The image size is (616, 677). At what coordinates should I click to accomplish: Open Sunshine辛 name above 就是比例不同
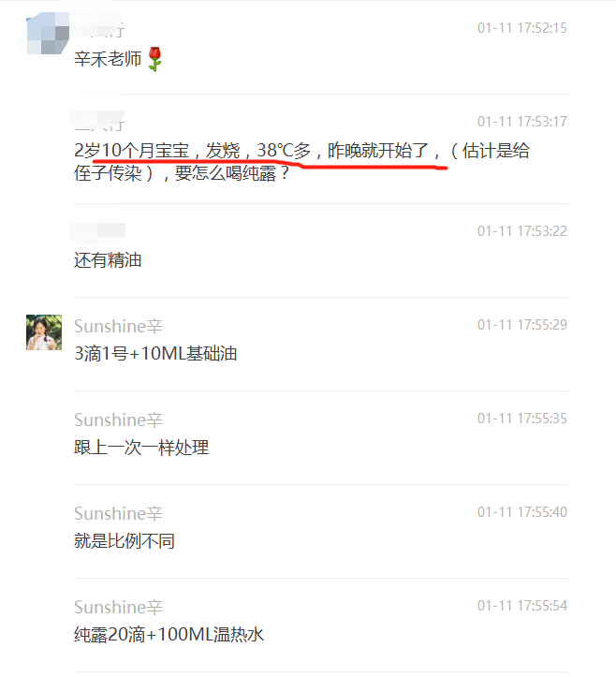(x=118, y=514)
